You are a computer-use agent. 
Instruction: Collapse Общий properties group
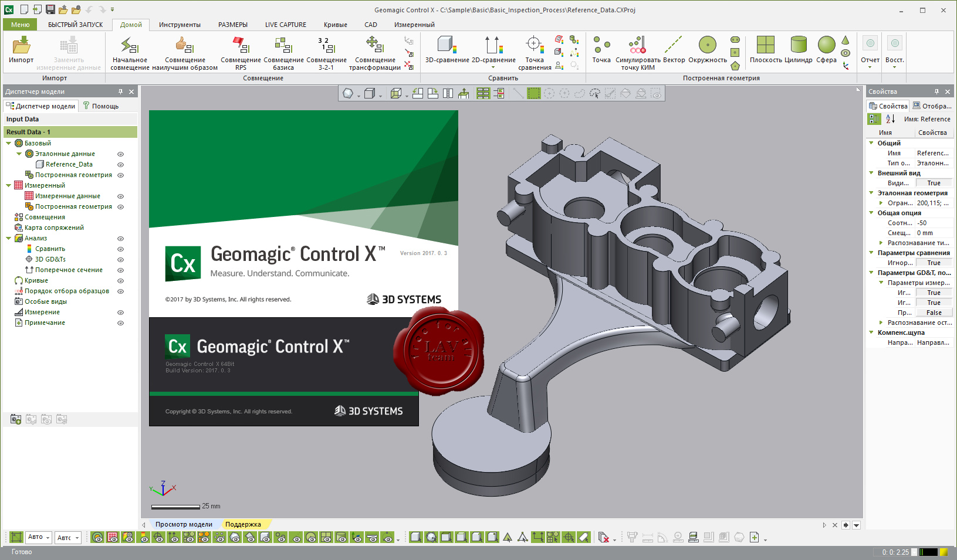click(x=871, y=143)
